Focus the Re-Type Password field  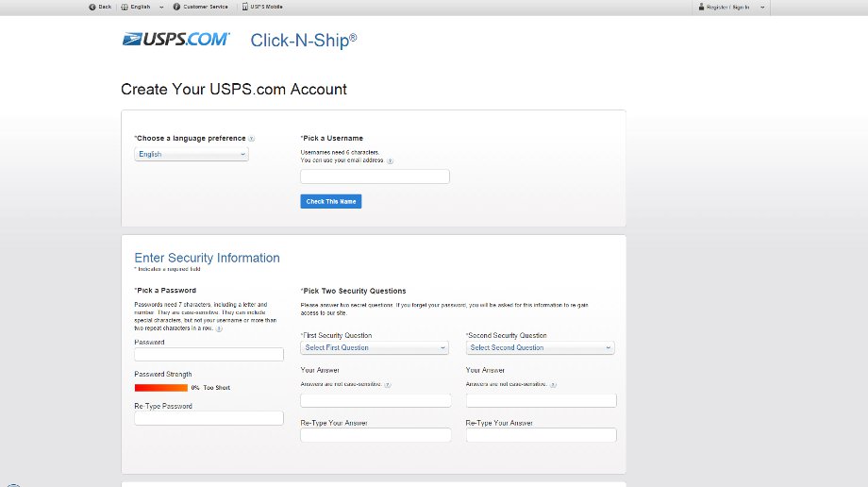coord(209,418)
